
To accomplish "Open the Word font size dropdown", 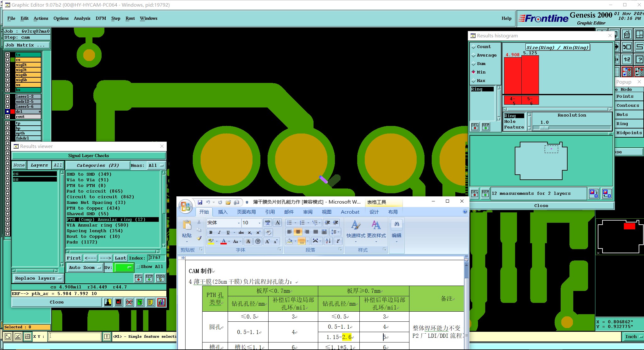I will (259, 223).
